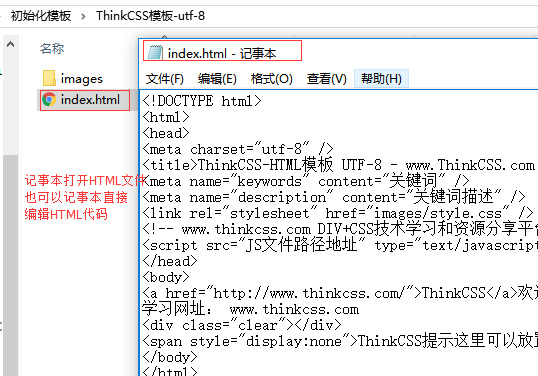This screenshot has width=538, height=376.
Task: Click the navigation pane scrollbar thumb
Action: [10, 265]
